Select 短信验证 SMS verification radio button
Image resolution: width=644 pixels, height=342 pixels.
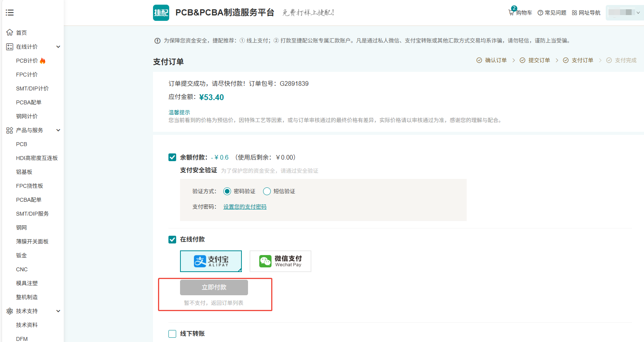pyautogui.click(x=267, y=191)
